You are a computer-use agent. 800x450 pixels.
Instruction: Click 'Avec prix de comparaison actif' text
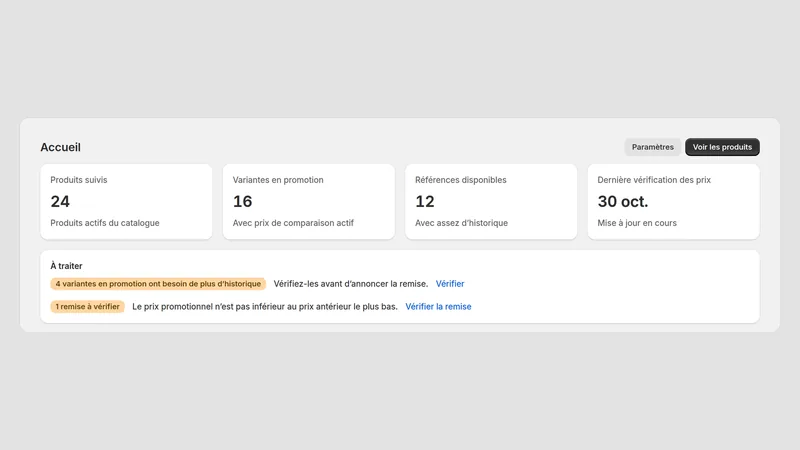pyautogui.click(x=293, y=223)
